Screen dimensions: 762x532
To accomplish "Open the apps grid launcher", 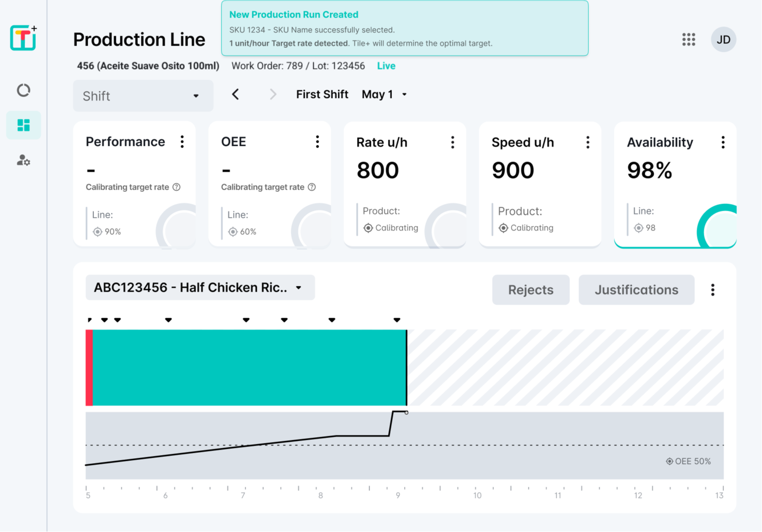I will tap(689, 39).
